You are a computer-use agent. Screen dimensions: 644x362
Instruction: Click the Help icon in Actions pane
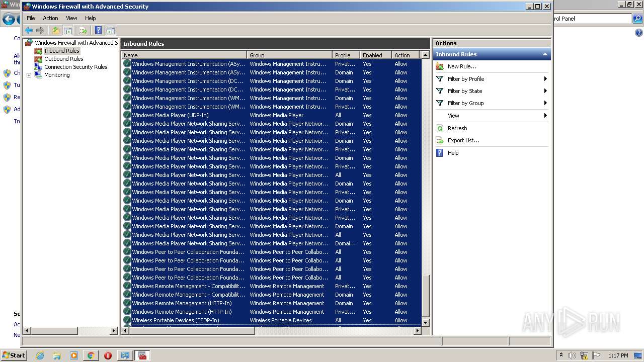(440, 153)
